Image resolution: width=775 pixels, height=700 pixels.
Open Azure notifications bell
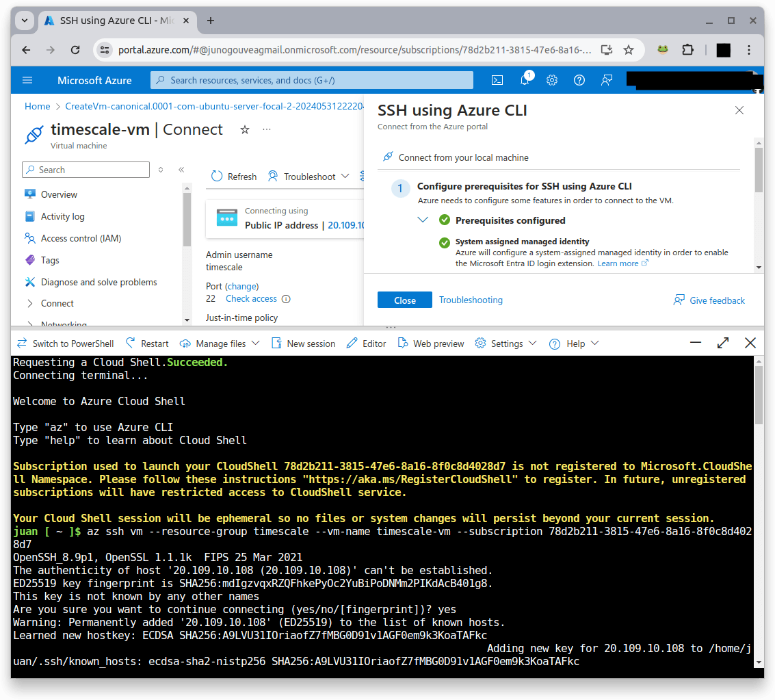[525, 80]
